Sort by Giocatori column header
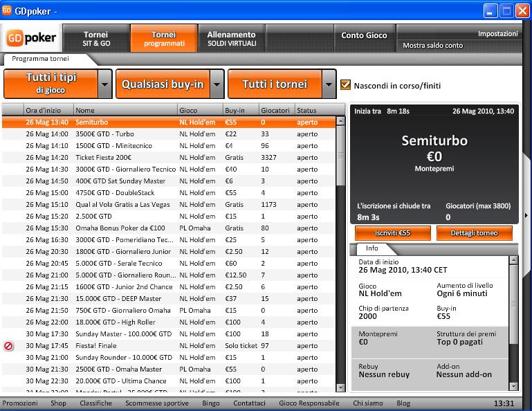The image size is (532, 411). [x=277, y=110]
